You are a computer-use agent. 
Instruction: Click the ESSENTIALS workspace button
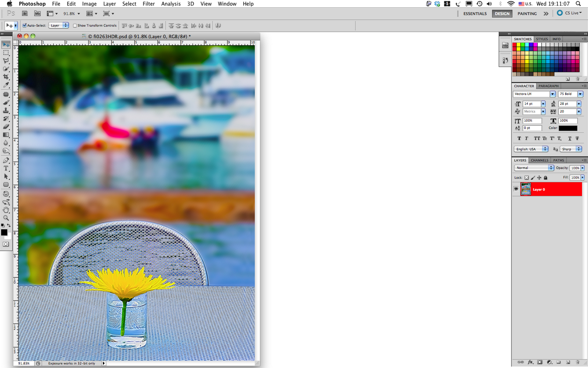point(474,14)
